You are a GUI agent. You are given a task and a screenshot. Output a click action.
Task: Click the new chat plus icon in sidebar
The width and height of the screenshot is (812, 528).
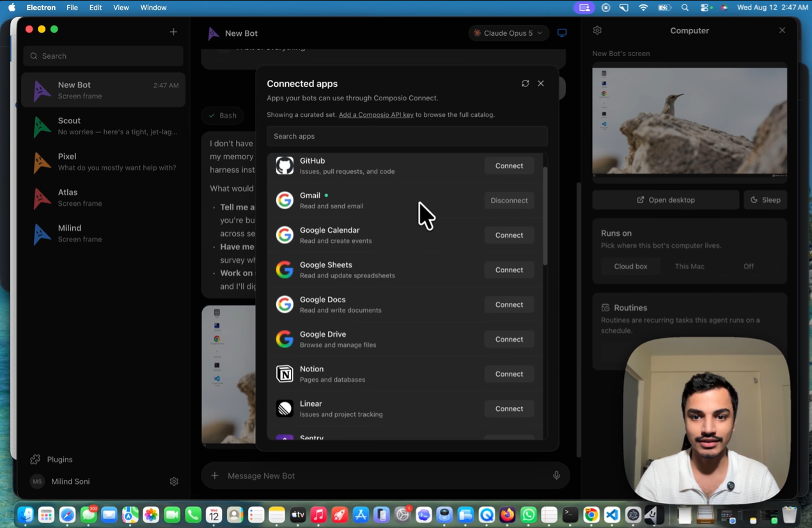click(173, 31)
